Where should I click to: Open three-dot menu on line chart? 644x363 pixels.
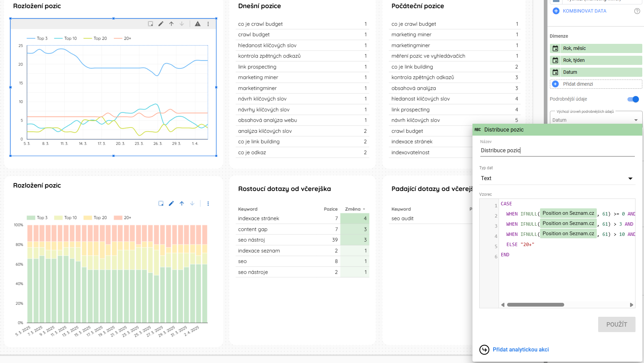(208, 24)
